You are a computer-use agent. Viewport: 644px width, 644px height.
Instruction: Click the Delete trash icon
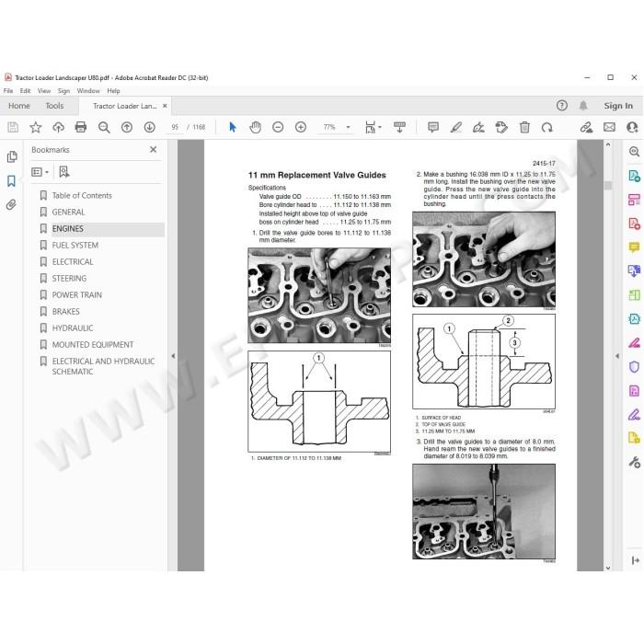pos(524,127)
